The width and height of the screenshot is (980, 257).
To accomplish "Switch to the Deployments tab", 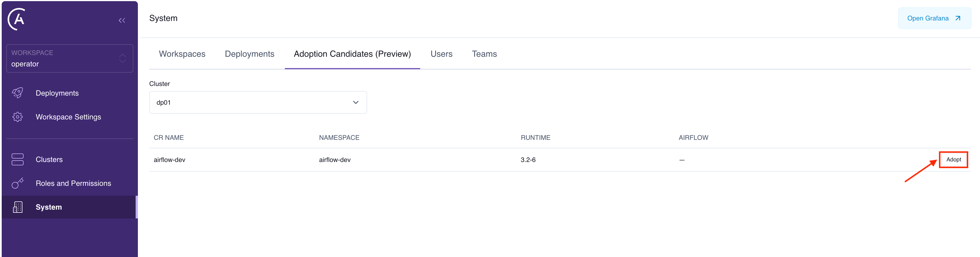I will [249, 54].
